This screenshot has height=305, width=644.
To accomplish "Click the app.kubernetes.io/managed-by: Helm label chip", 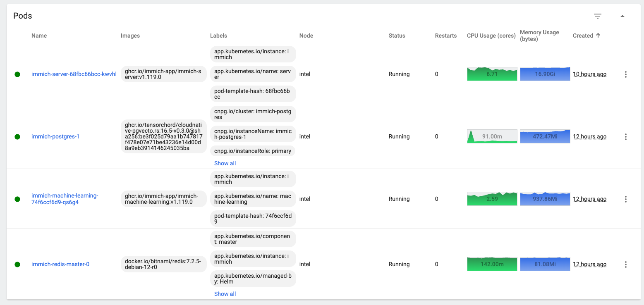I will [253, 279].
